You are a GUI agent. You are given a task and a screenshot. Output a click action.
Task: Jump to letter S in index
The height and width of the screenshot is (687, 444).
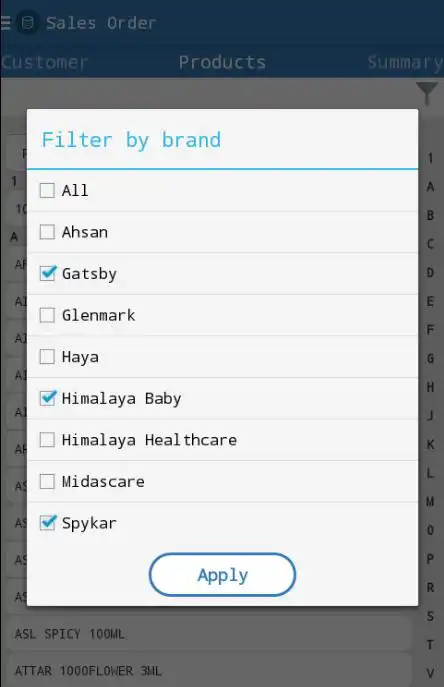[430, 616]
